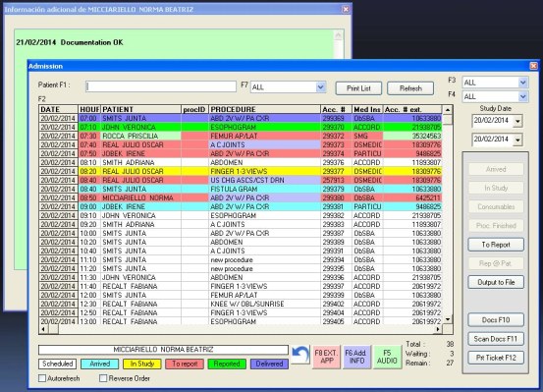543x392 pixels.
Task: Select the 08:50 MICCIARIELLO NORMA row
Action: [x=241, y=197]
